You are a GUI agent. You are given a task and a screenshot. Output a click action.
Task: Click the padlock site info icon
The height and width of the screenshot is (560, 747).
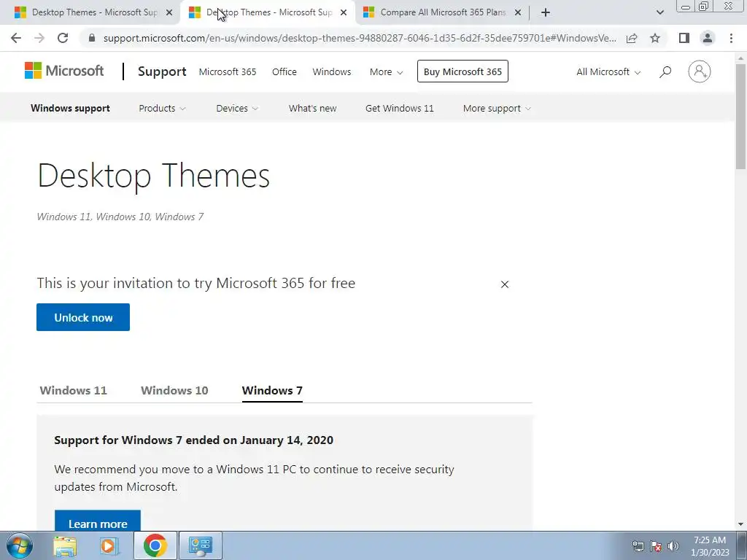pos(92,38)
